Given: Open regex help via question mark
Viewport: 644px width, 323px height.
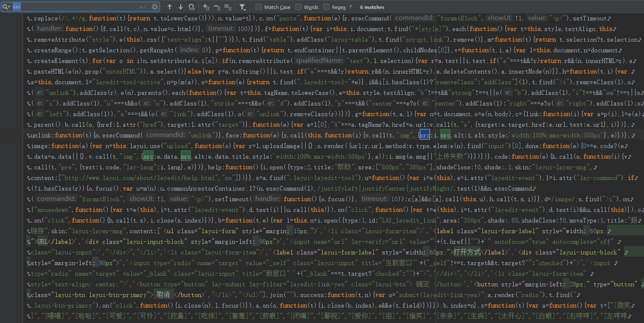Looking at the screenshot, I should point(350,7).
